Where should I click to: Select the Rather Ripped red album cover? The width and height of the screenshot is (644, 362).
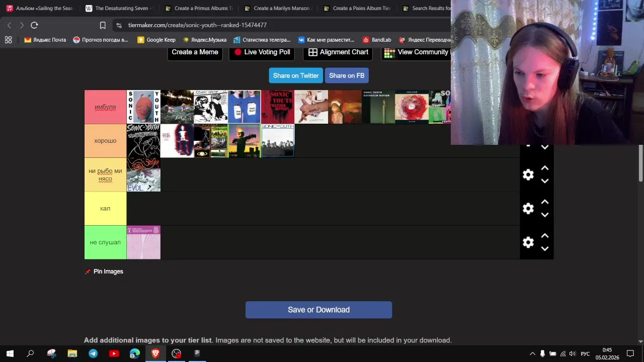coord(278,107)
